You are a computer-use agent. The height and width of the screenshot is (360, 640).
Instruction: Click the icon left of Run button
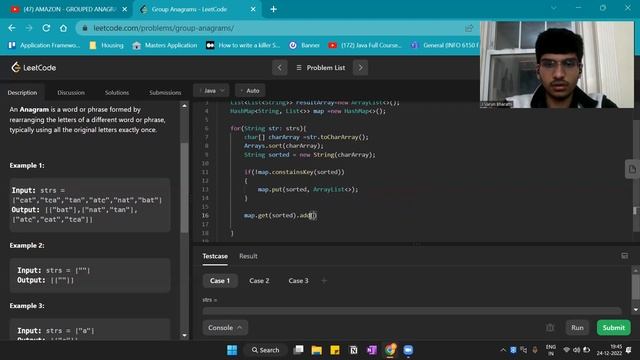point(550,328)
